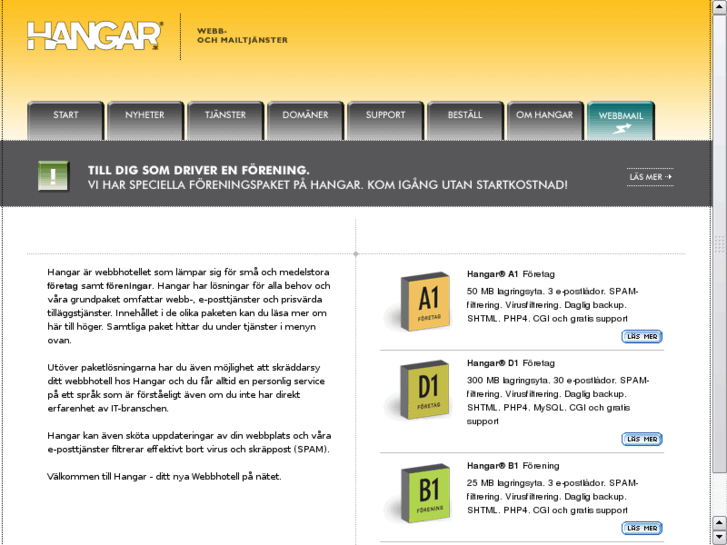Image resolution: width=727 pixels, height=545 pixels.
Task: Click the '25 MB lagringsyta' description text
Action: [x=552, y=496]
